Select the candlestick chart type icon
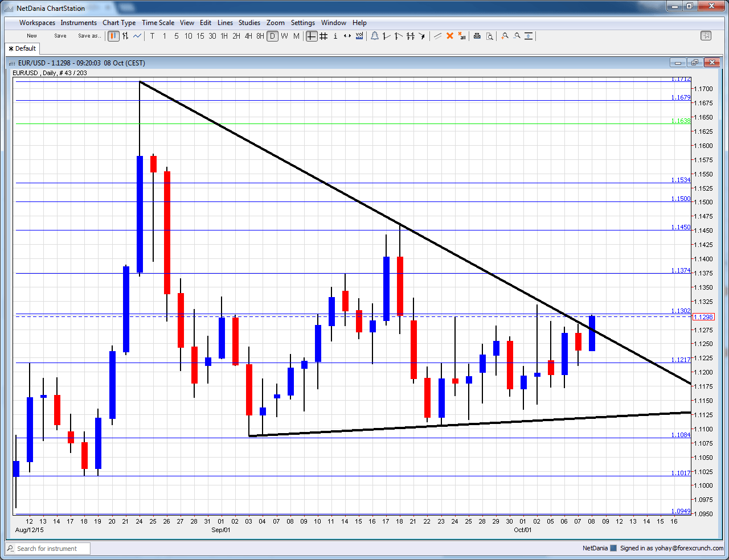 pyautogui.click(x=113, y=36)
